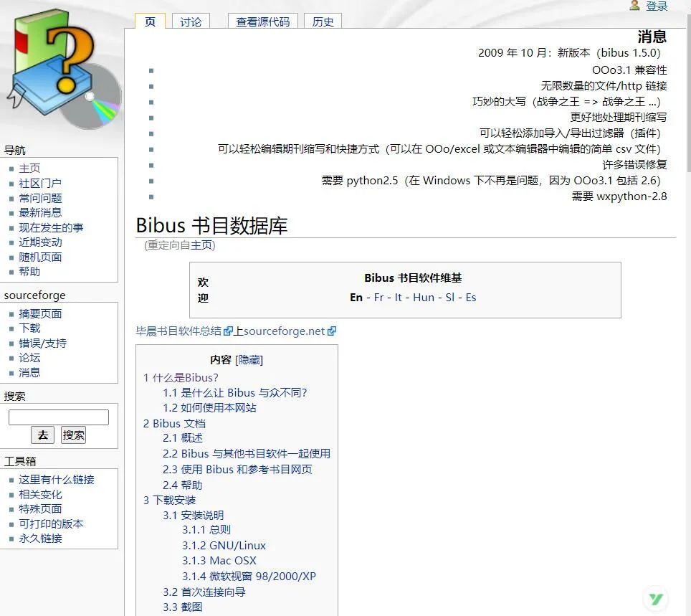
Task: Click 主页 in the redirect notice
Action: click(201, 245)
